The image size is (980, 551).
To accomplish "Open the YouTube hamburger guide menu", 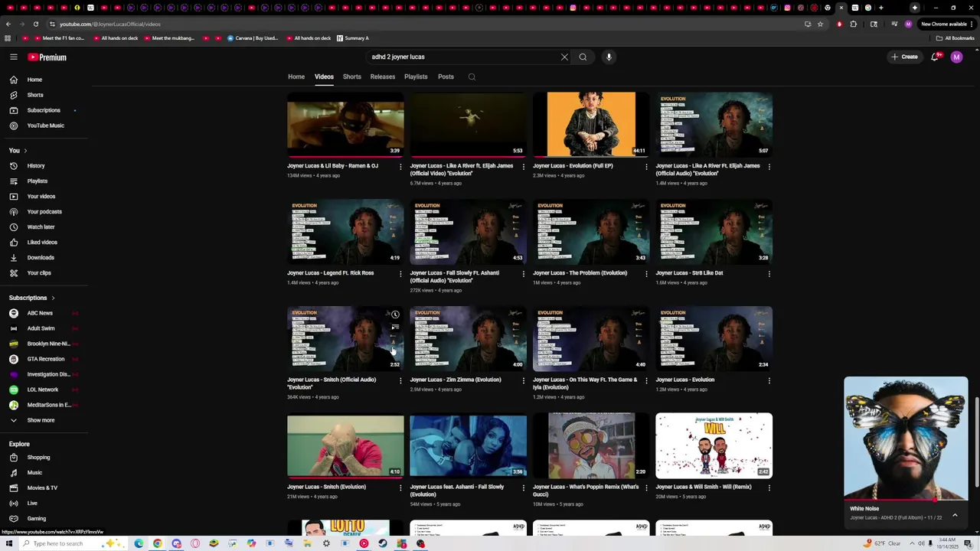I will (x=14, y=57).
